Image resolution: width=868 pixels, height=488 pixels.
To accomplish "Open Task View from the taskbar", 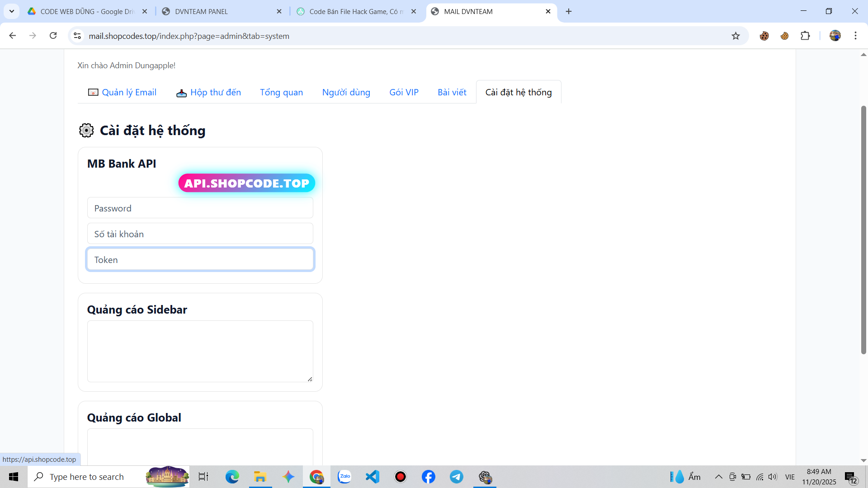I will (203, 477).
